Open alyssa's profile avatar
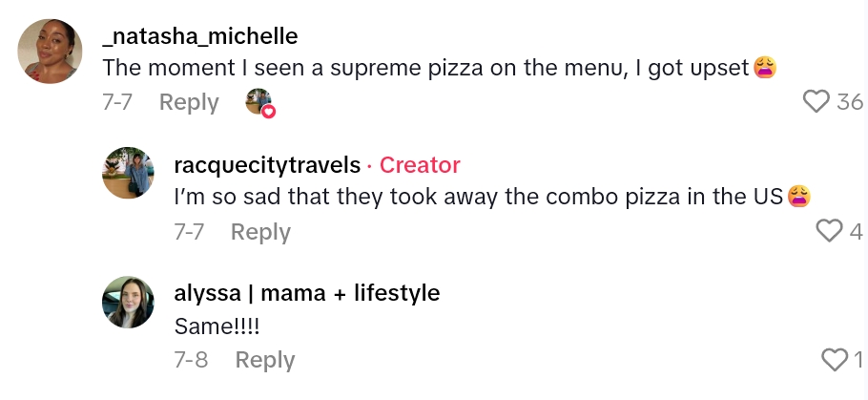 tap(128, 302)
